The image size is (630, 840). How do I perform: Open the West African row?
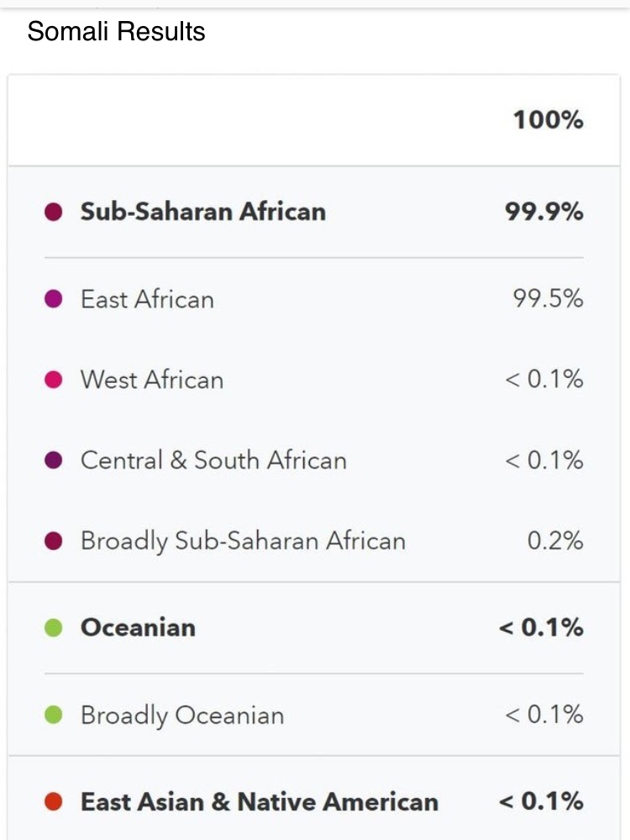tap(314, 380)
